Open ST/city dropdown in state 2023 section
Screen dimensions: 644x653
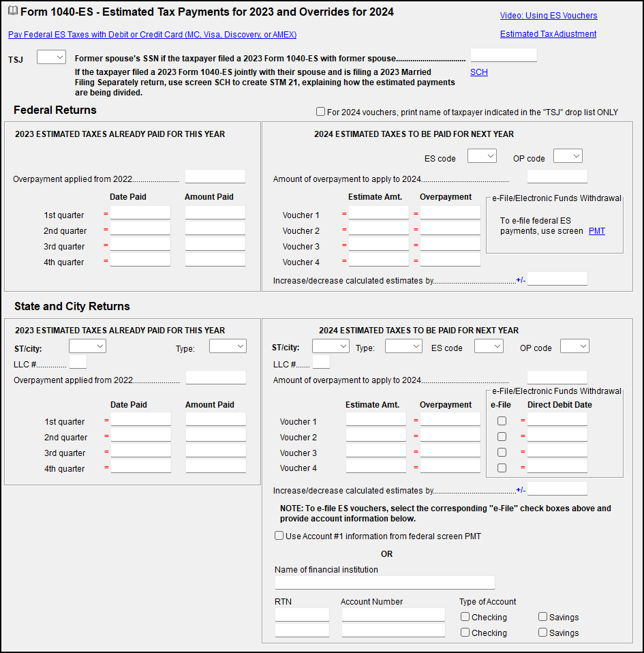[x=87, y=346]
